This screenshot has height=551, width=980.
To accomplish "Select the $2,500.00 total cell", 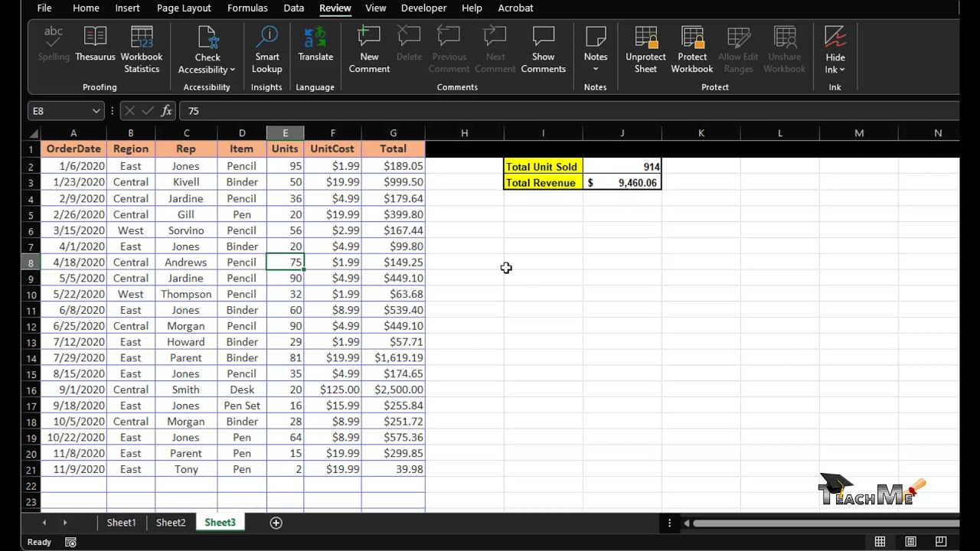I will (x=393, y=390).
